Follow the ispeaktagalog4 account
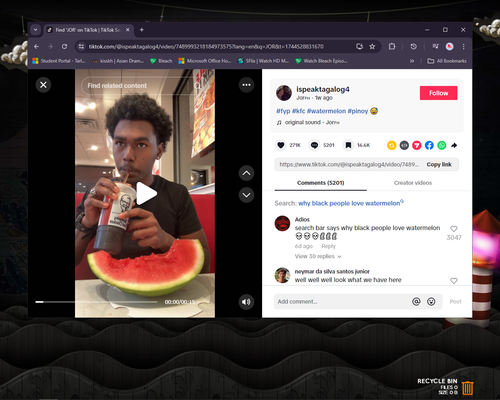Screen dimensions: 500x400 [x=438, y=93]
